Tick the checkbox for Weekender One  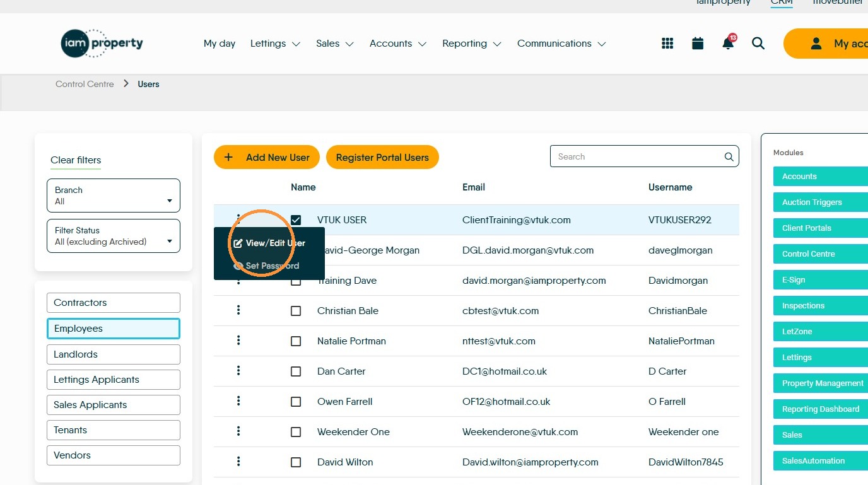tap(296, 432)
